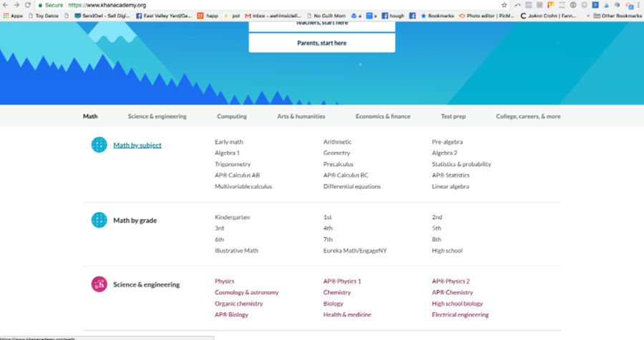Click the Math by subject circle icon
Screen dimensions: 644x340
pyautogui.click(x=99, y=145)
